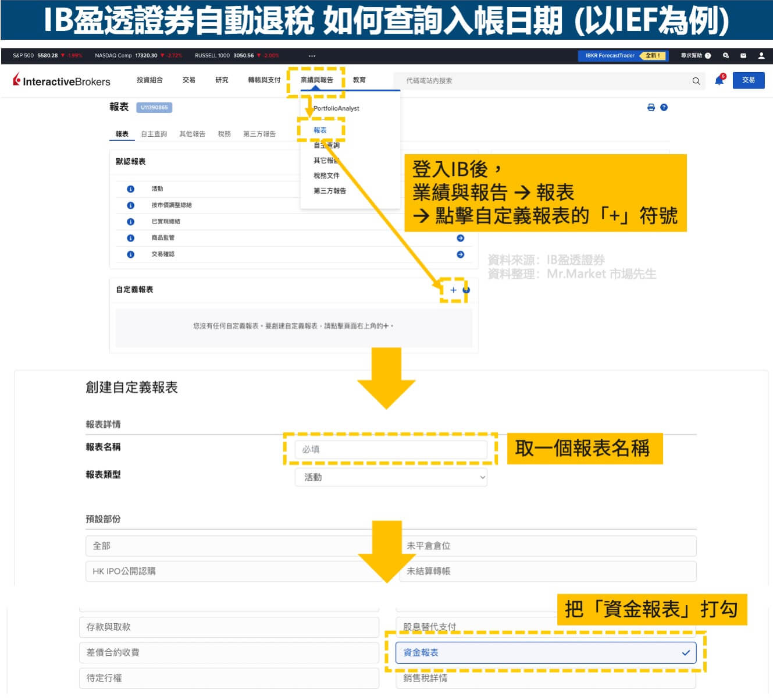Select the 存款與取款 section option

(x=229, y=627)
